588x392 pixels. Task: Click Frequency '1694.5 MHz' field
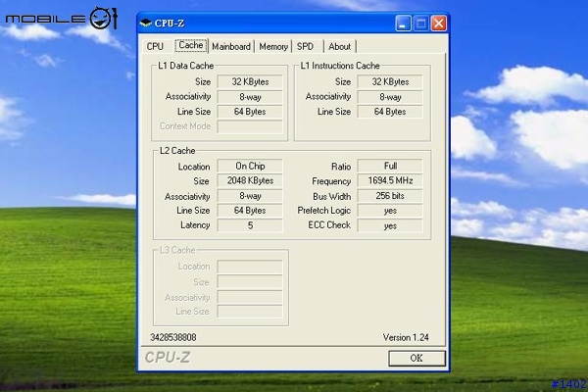pos(390,180)
